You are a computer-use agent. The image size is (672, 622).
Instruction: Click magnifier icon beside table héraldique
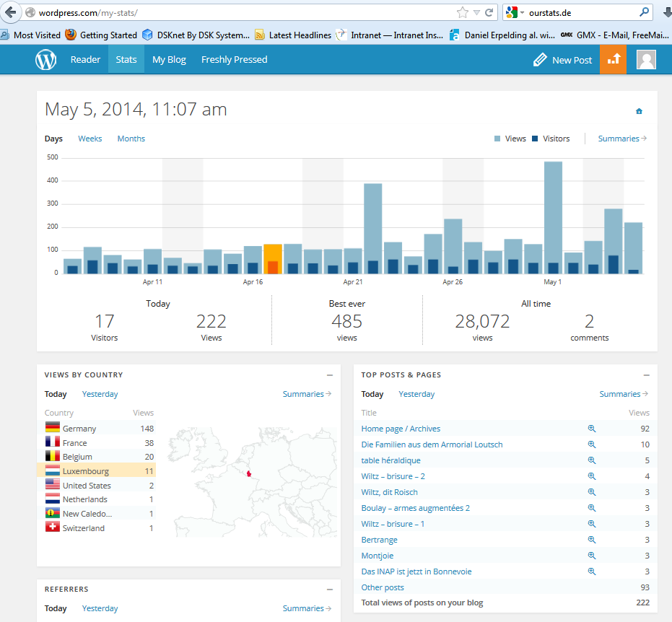(x=592, y=460)
